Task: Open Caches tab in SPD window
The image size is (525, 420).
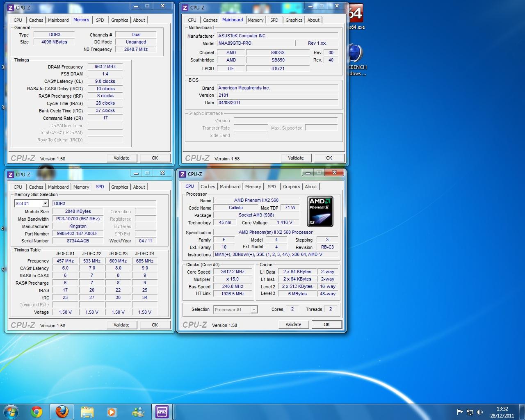Action: pos(36,187)
